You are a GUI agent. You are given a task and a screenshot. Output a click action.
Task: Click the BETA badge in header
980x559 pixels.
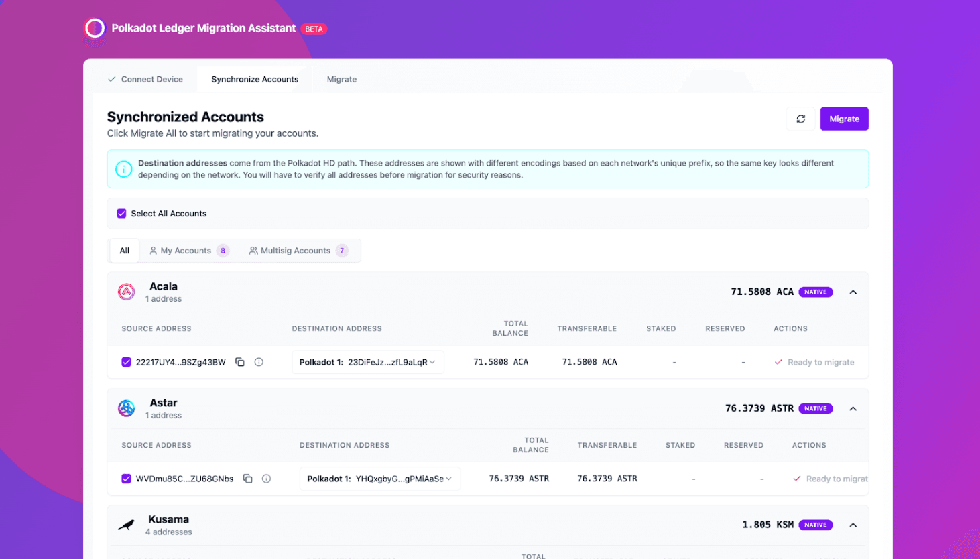click(x=314, y=29)
